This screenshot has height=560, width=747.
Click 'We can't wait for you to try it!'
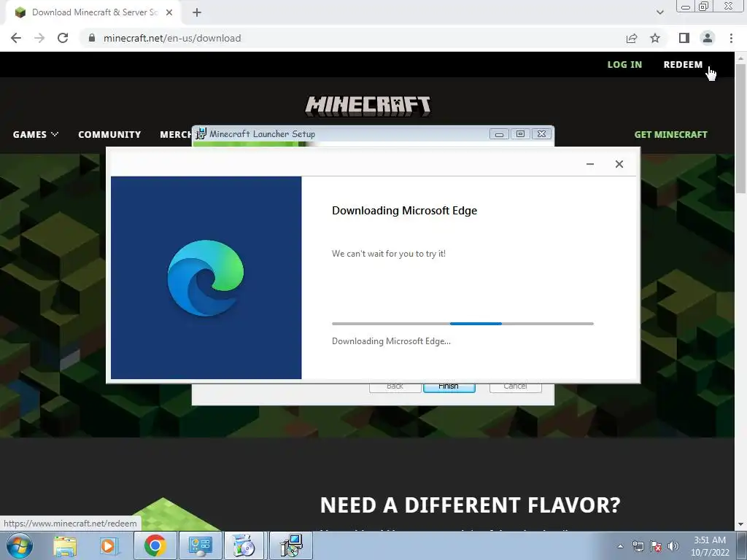389,253
